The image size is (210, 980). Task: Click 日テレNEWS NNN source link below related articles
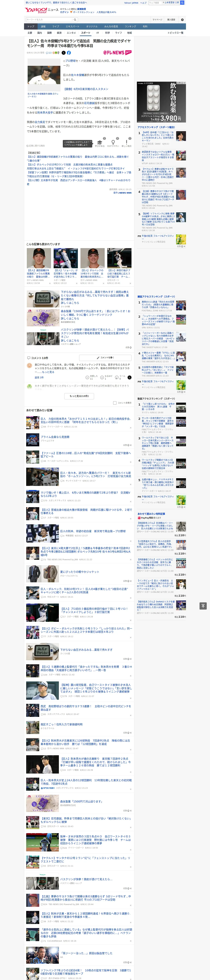pos(122,193)
